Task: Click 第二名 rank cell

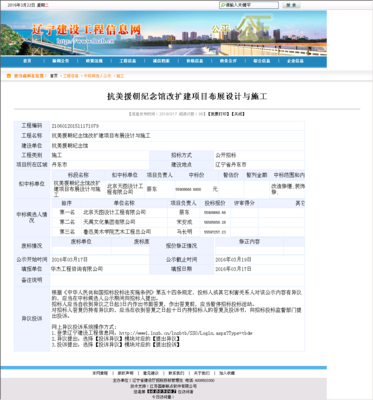Action: [x=67, y=222]
